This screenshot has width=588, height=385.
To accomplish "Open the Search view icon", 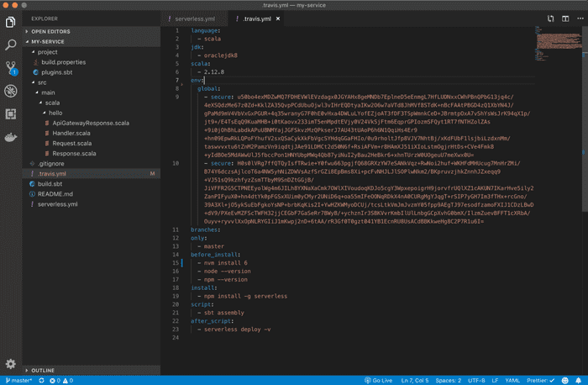I will click(10, 45).
